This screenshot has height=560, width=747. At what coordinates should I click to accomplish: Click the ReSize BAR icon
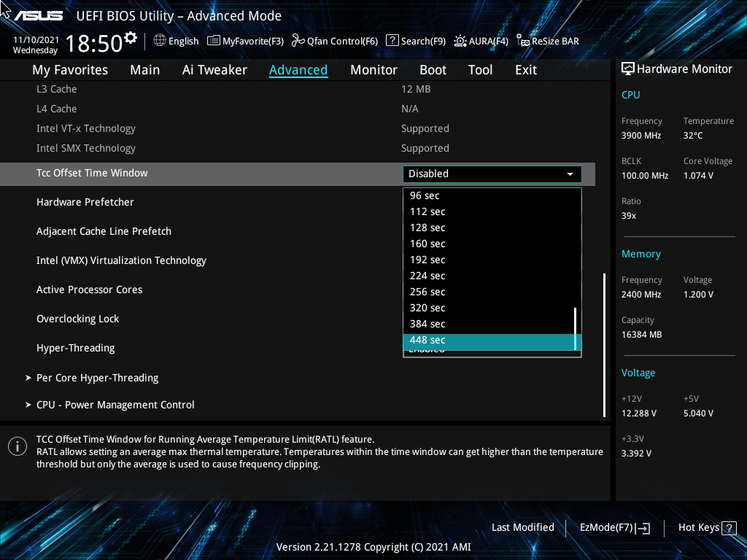pyautogui.click(x=522, y=41)
